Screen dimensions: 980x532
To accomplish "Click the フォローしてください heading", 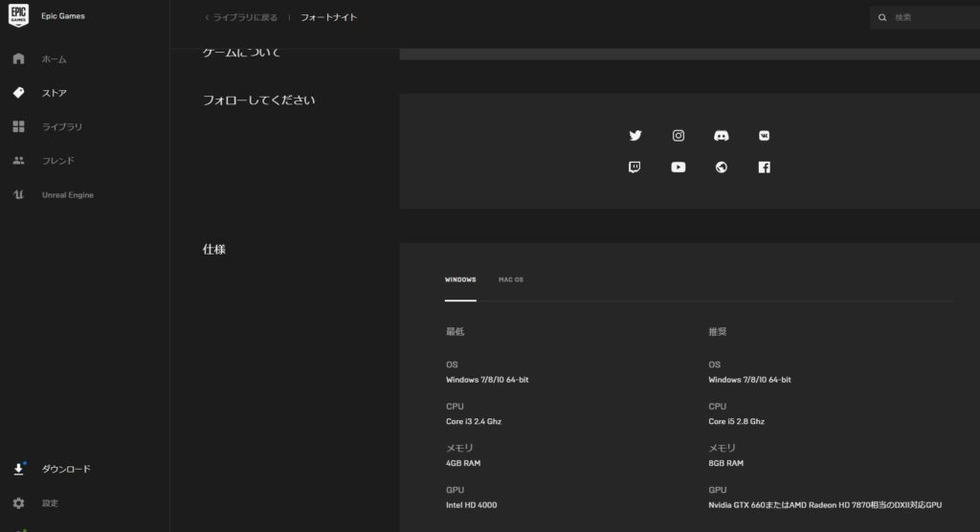I will (x=258, y=100).
